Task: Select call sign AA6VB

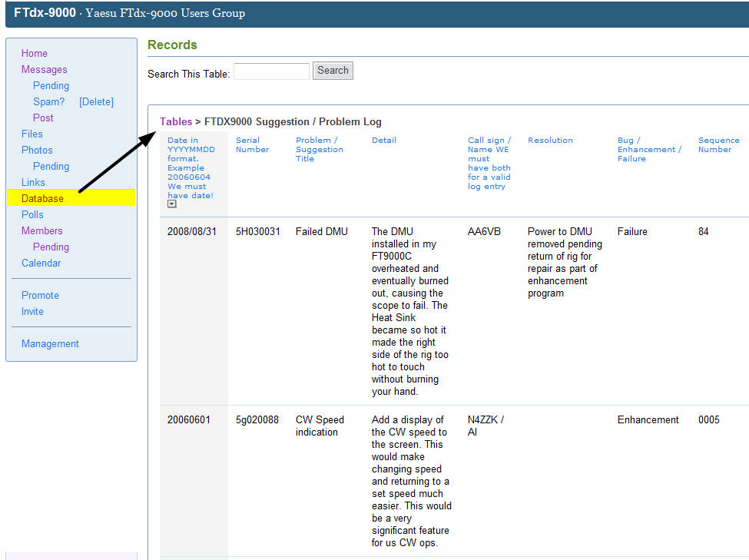Action: coord(484,232)
